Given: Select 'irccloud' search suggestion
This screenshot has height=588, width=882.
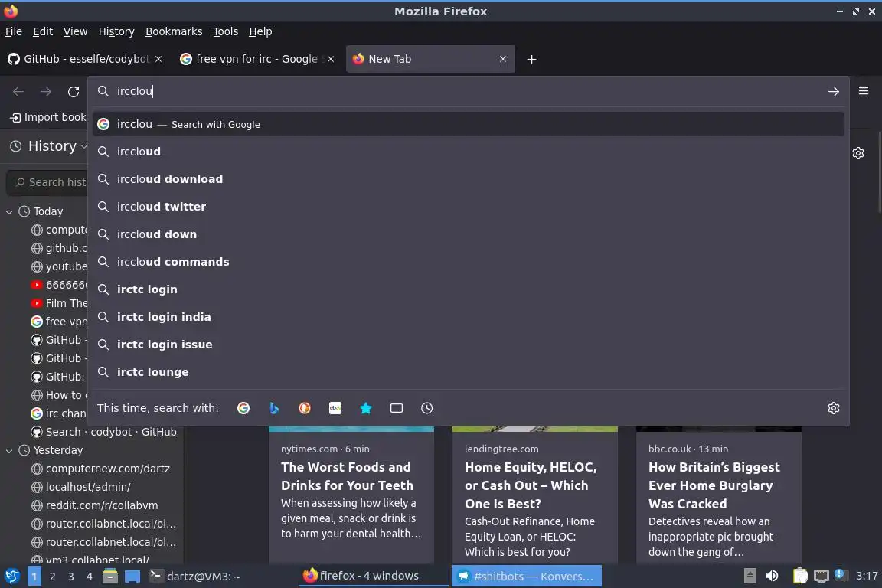Looking at the screenshot, I should [x=469, y=152].
